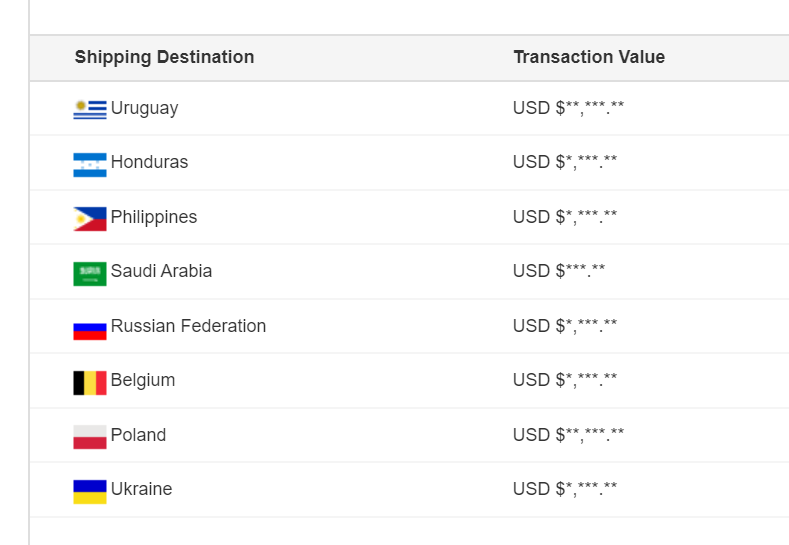Image resolution: width=789 pixels, height=545 pixels.
Task: Select the Uruguay destination text
Action: pos(144,109)
